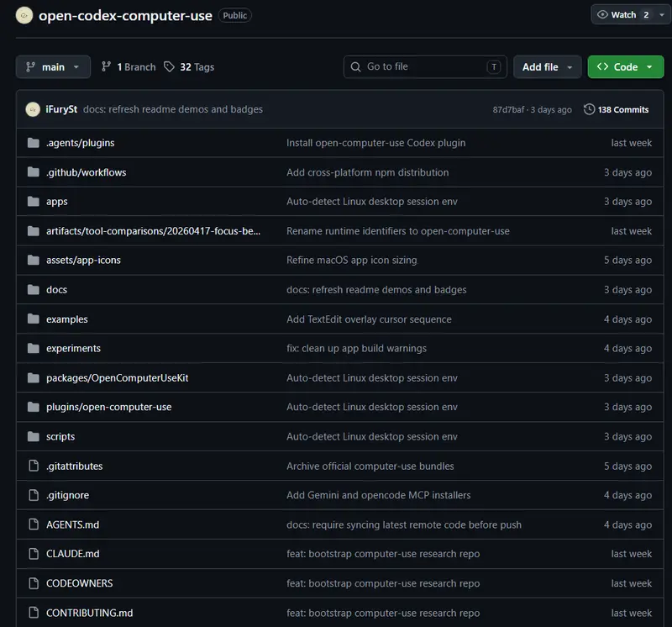Open the 'Refine macOS app icon sizing' commit message
The width and height of the screenshot is (672, 627).
coord(351,260)
